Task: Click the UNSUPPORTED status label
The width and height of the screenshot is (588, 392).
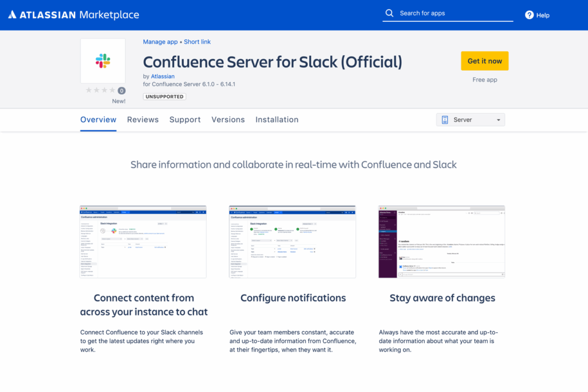Action: [164, 97]
